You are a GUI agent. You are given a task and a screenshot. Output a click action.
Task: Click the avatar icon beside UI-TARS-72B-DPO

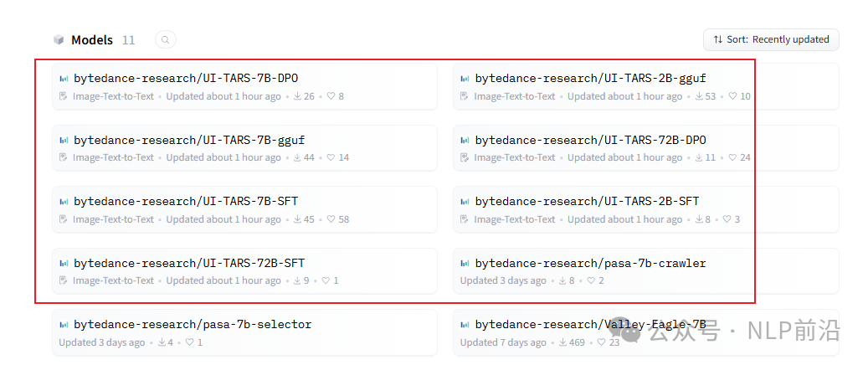click(465, 140)
